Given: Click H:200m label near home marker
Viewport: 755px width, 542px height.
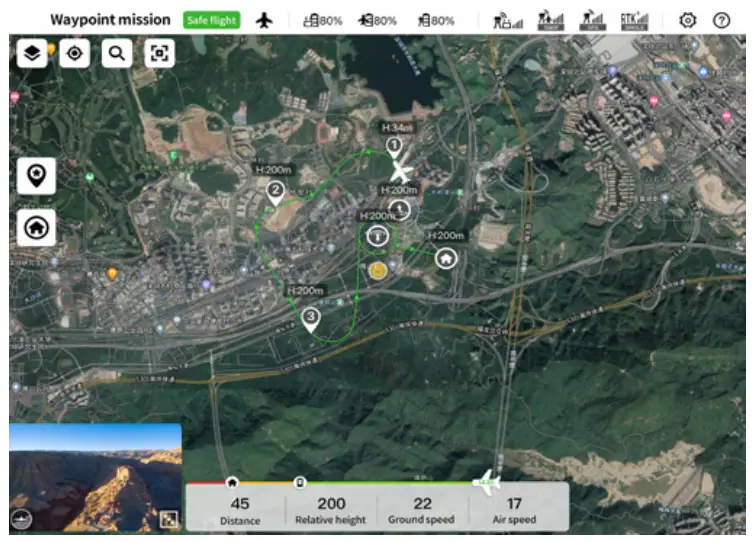Looking at the screenshot, I should [446, 235].
